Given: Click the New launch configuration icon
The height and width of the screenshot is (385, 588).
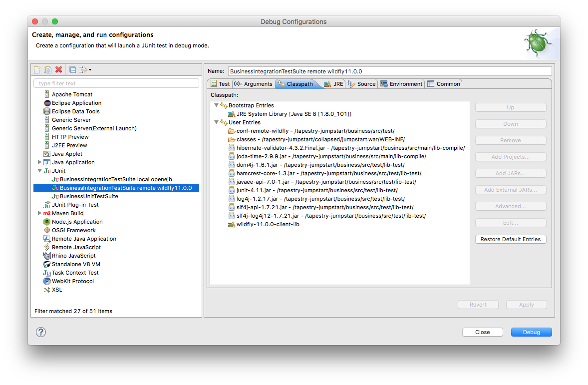Looking at the screenshot, I should point(37,69).
